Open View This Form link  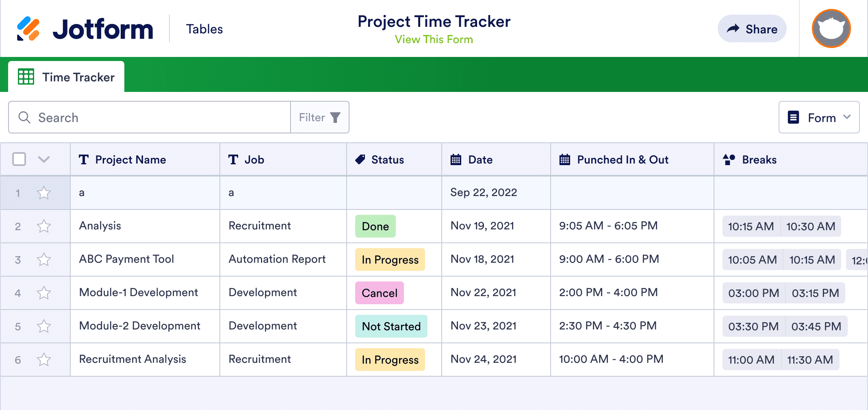point(433,39)
